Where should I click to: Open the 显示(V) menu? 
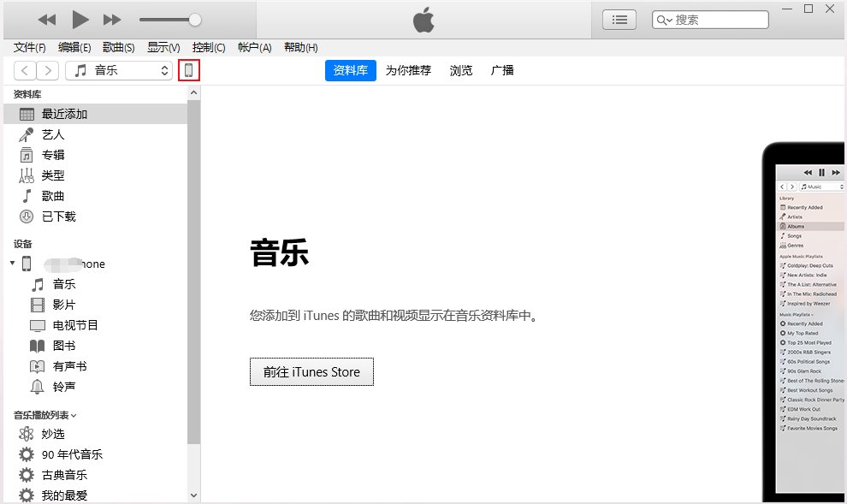click(x=163, y=48)
